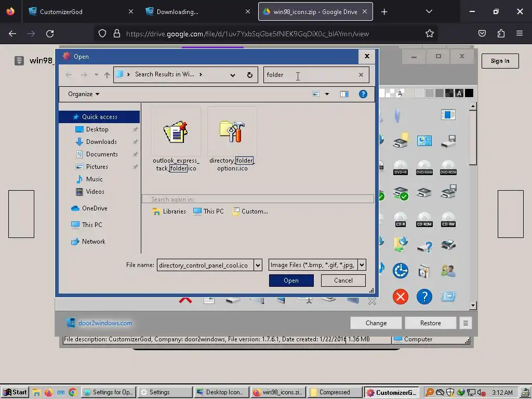The image size is (532, 399).
Task: Open the Image Files type filter dropdown
Action: pyautogui.click(x=362, y=264)
